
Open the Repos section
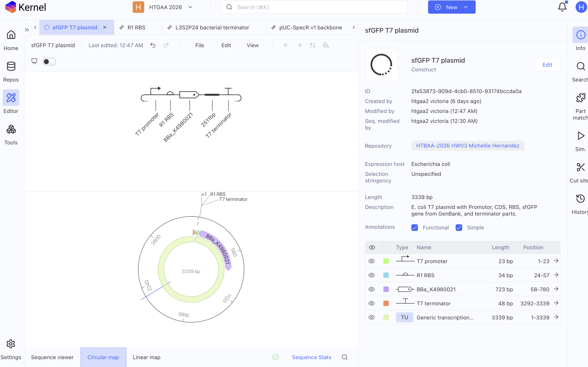[x=11, y=72]
